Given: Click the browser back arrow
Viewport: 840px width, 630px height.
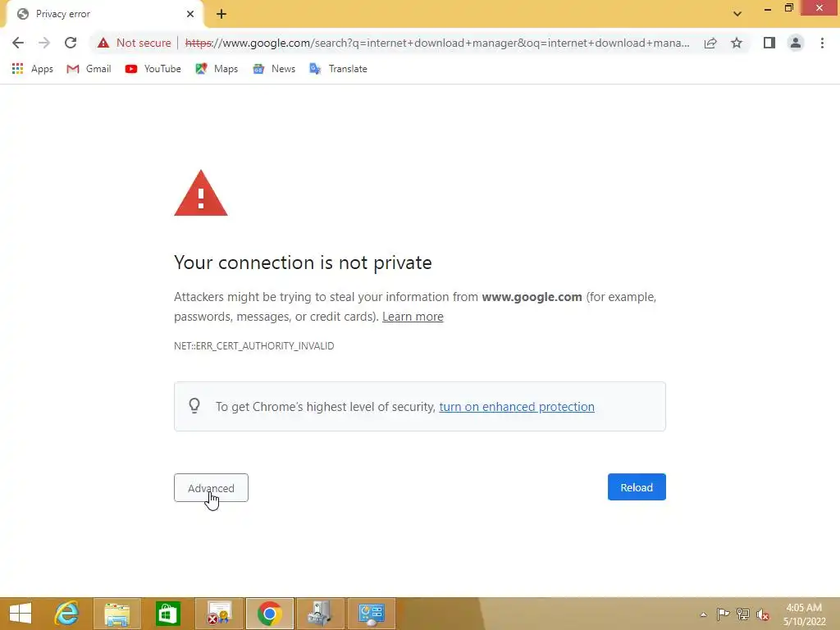Looking at the screenshot, I should pos(18,43).
